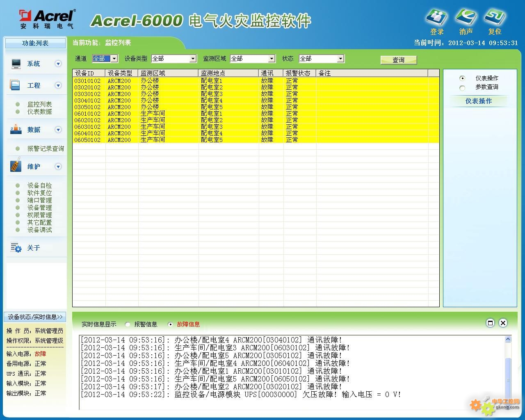
Task: Collapse the 系统 section arrow
Action: (58, 64)
